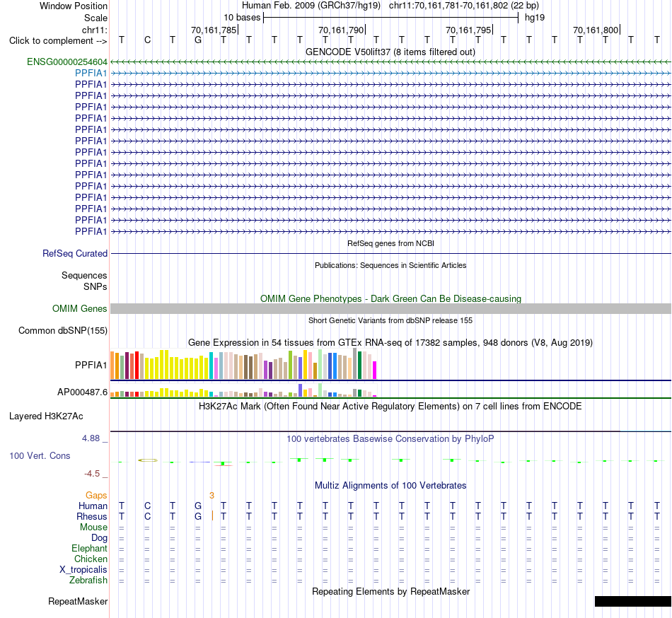Click the 'SNPs' track label

pyautogui.click(x=95, y=286)
